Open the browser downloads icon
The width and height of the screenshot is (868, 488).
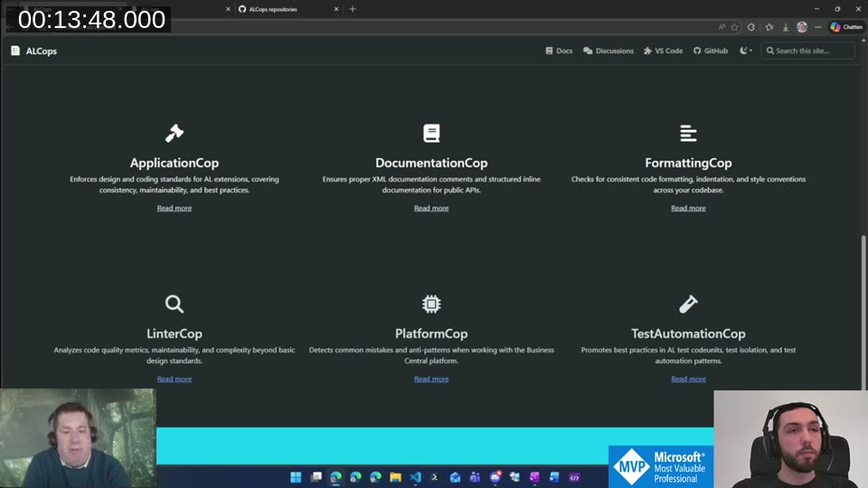tap(786, 27)
